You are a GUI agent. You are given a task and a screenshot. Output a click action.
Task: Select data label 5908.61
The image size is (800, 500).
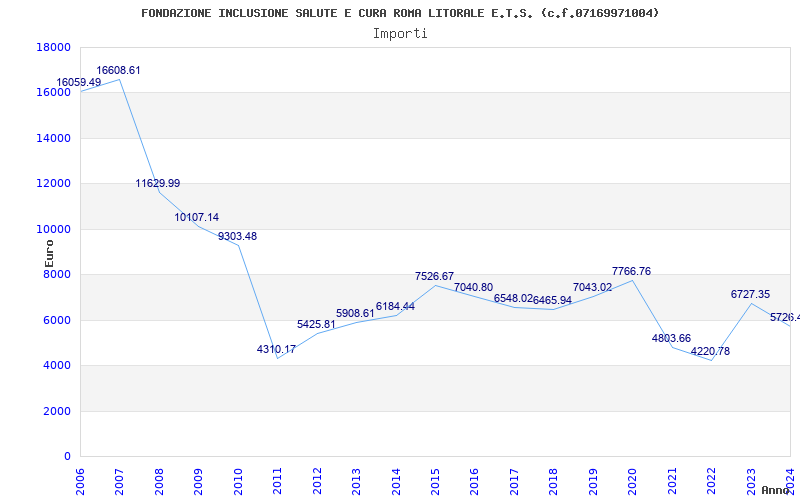[356, 313]
